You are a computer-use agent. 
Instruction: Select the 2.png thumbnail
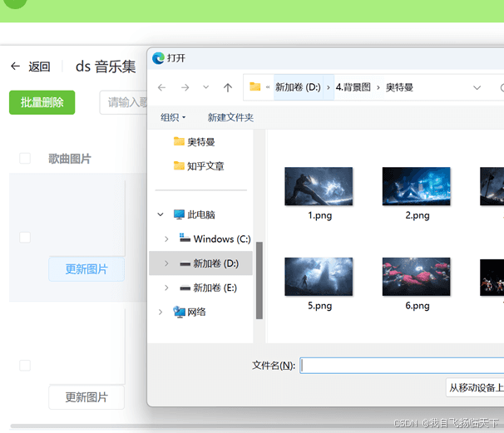[416, 186]
